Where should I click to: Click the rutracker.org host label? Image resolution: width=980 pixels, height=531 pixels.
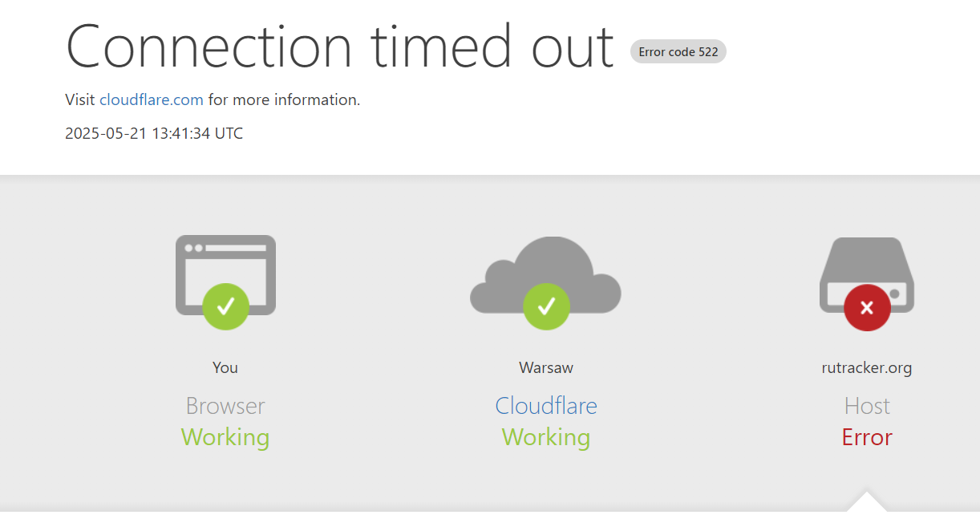(867, 368)
